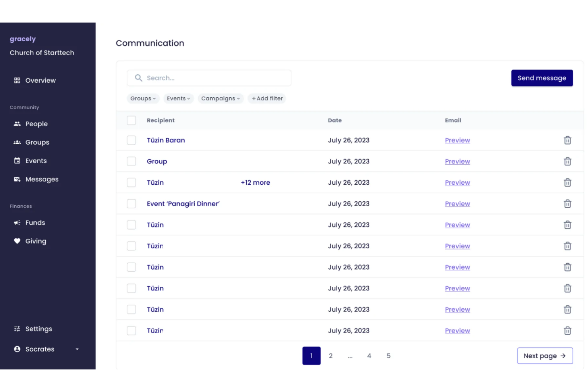
Task: Expand the Socrates account menu chevron
Action: coord(77,349)
